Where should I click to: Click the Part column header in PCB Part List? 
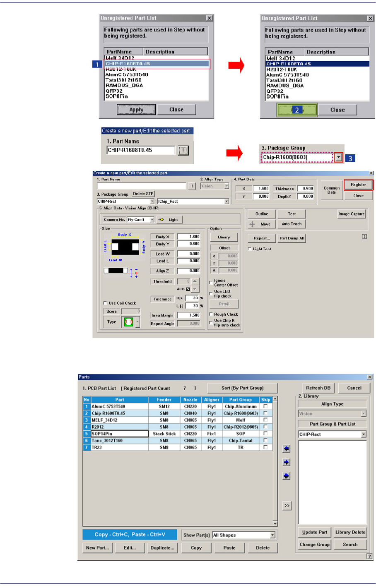(120, 400)
